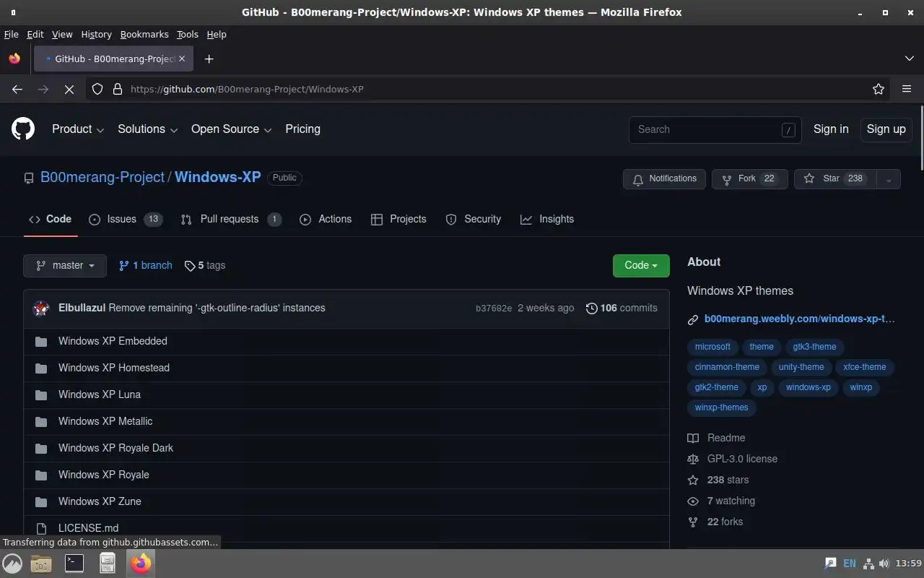
Task: Open file manager in taskbar
Action: coord(108,563)
